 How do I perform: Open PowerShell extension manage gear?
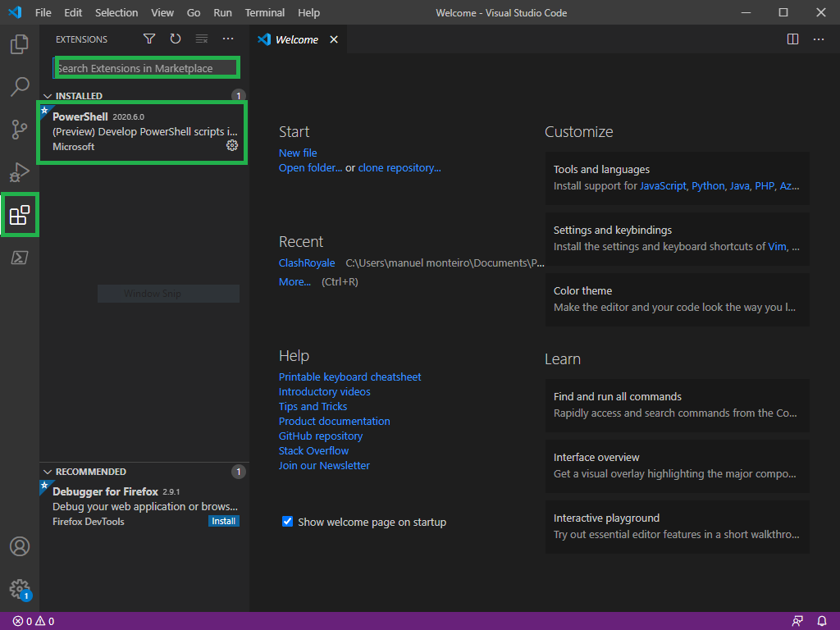(232, 145)
